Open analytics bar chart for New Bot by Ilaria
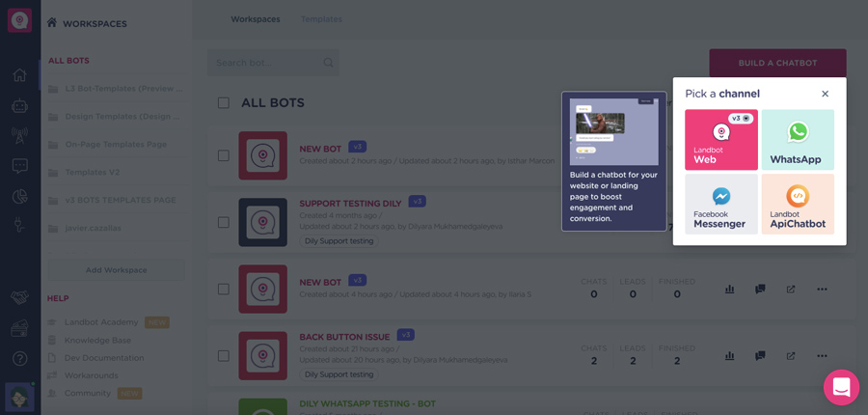Screen dimensions: 868x415 pos(730,290)
